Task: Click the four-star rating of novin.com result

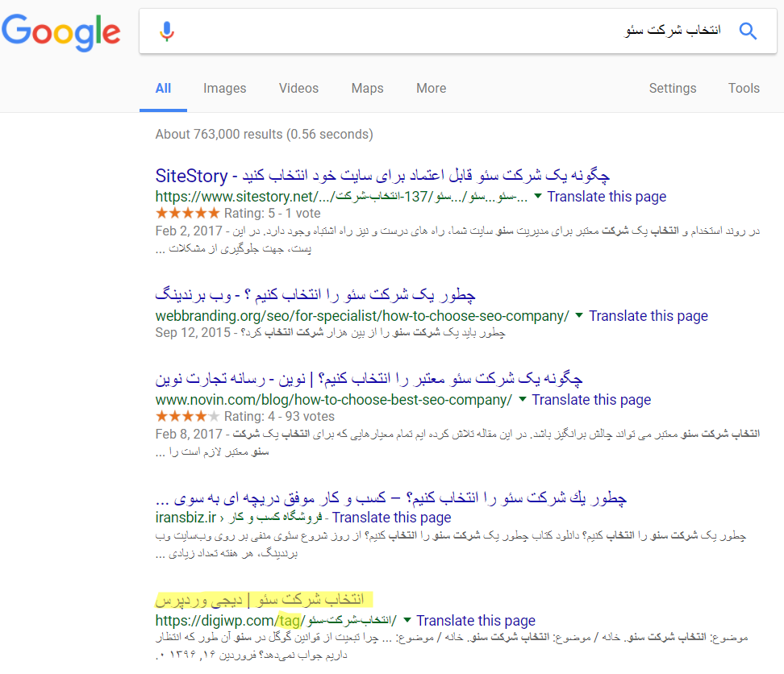Action: click(x=187, y=416)
